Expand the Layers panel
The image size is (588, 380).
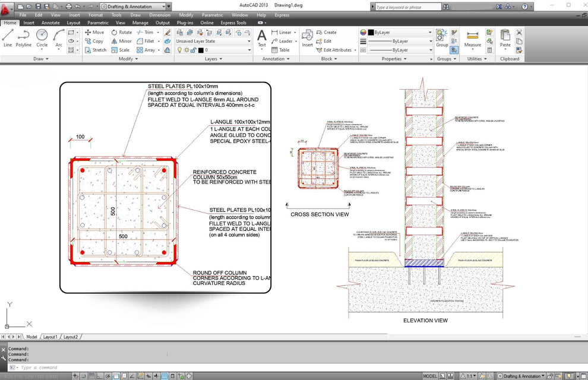213,59
